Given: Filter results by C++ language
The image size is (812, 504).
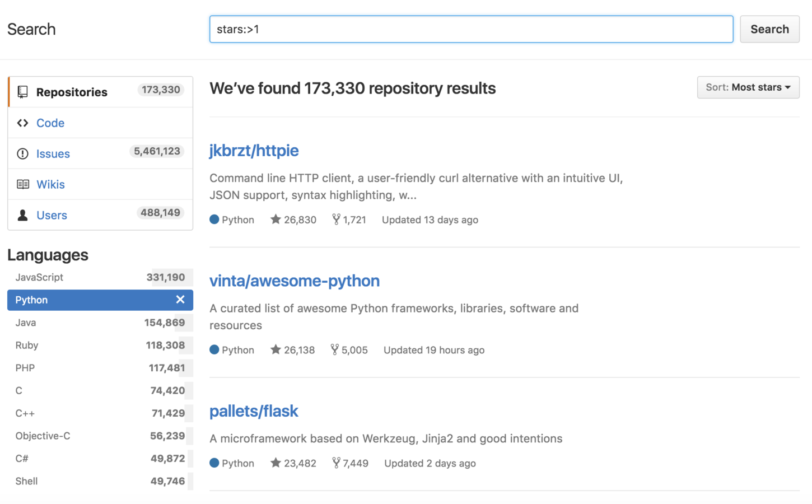Looking at the screenshot, I should click(x=100, y=413).
